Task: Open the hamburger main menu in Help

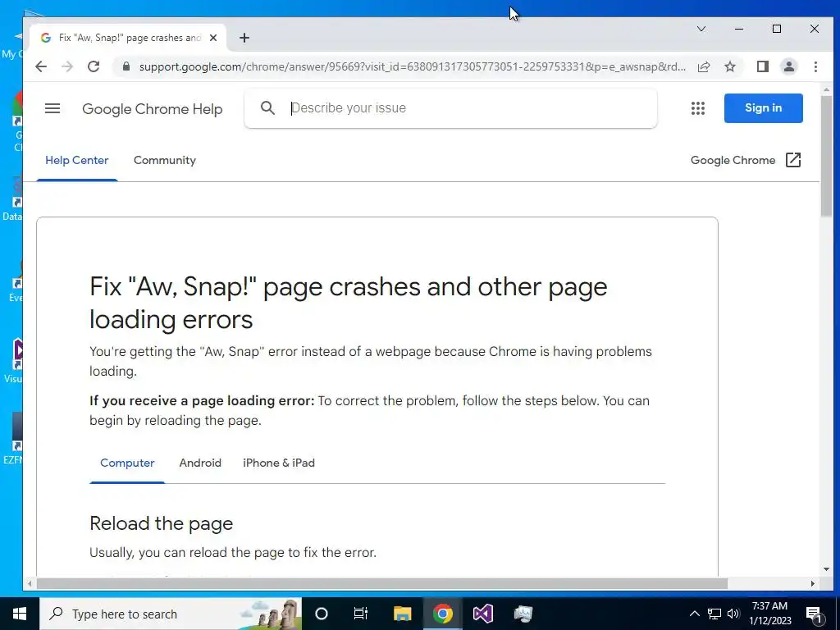Action: [x=52, y=108]
